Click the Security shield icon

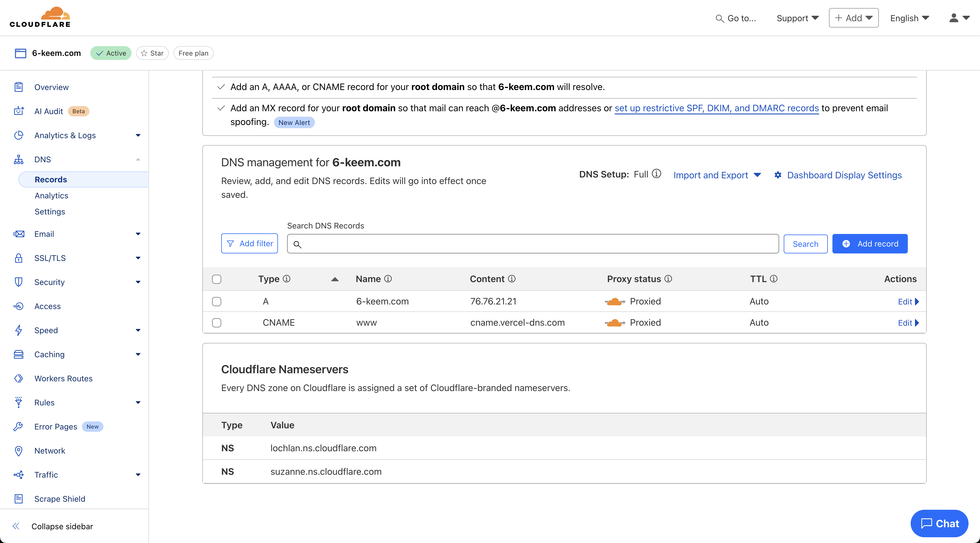pos(19,282)
